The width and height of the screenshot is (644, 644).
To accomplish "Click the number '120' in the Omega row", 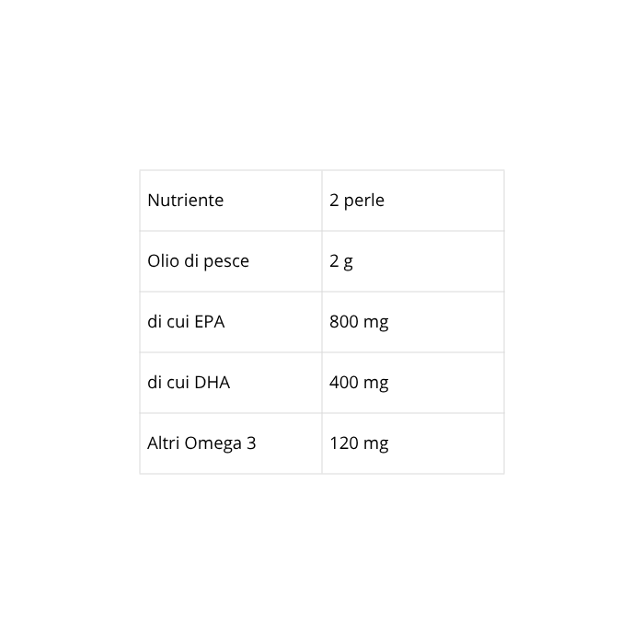I will click(344, 443).
